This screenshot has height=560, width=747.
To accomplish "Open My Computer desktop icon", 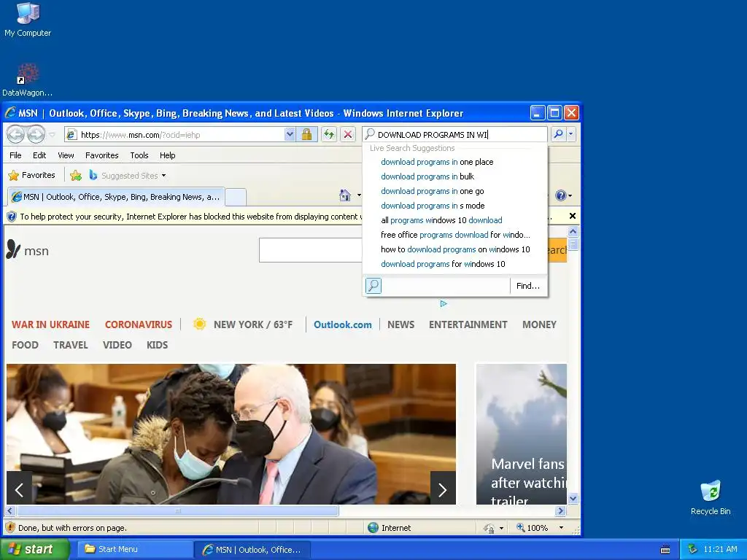I will (28, 19).
